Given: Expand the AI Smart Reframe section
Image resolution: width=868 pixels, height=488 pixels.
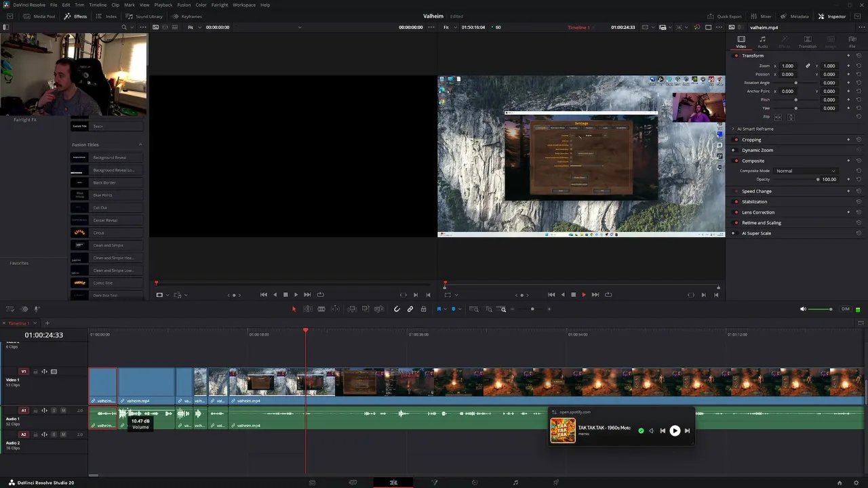Looking at the screenshot, I should 733,129.
